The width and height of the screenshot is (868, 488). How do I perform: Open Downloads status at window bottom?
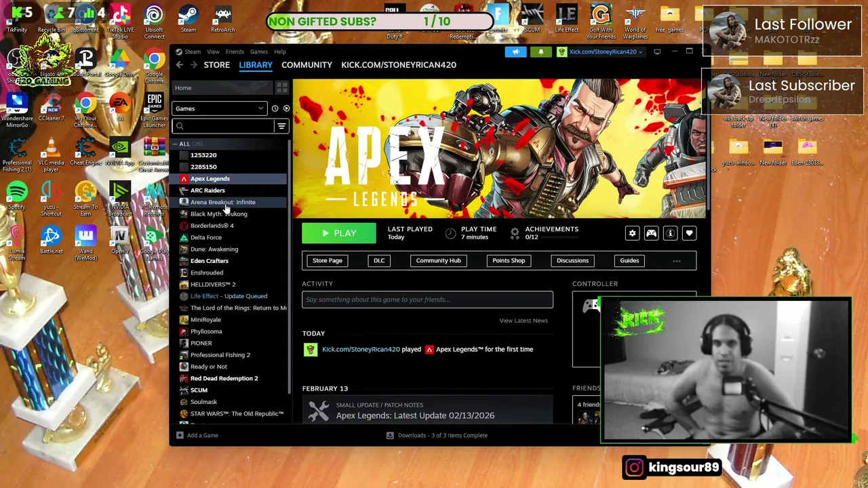pyautogui.click(x=437, y=435)
